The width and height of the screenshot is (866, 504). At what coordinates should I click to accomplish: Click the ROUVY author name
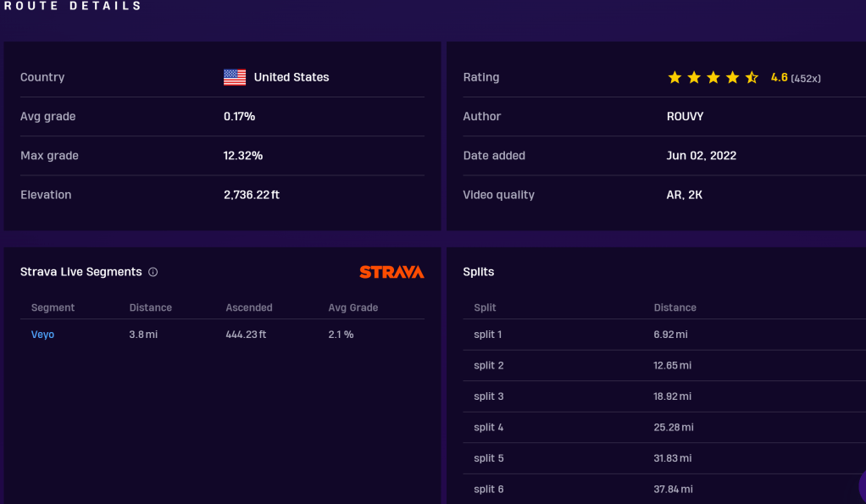pos(685,116)
